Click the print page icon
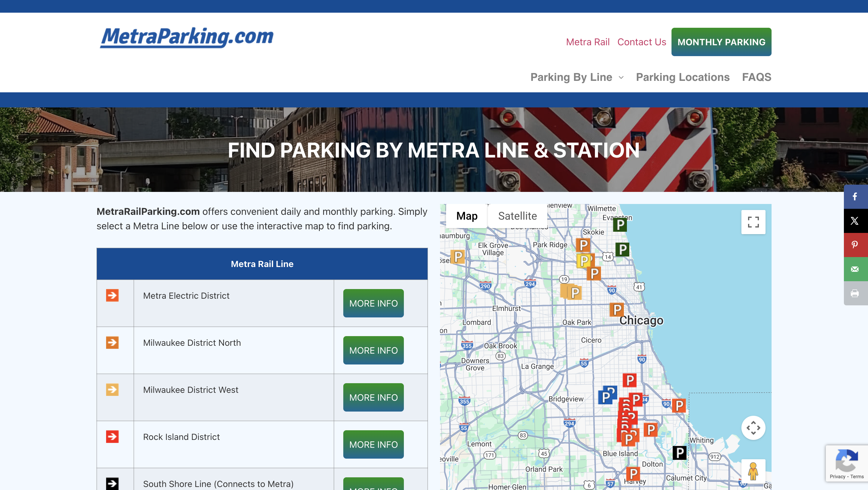Screen dimensions: 868x490 pyautogui.click(x=855, y=293)
